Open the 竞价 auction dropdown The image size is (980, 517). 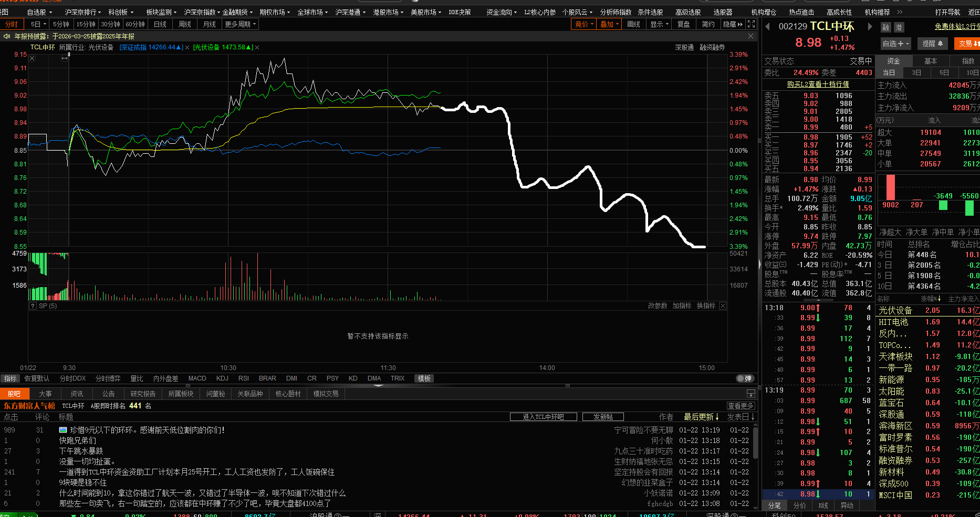(584, 24)
